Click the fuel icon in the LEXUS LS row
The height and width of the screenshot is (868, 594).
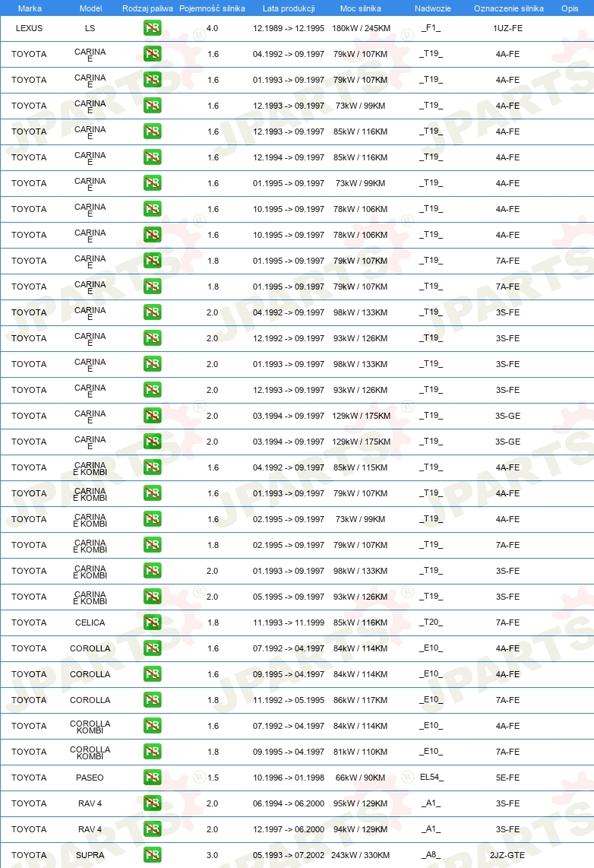tap(152, 27)
